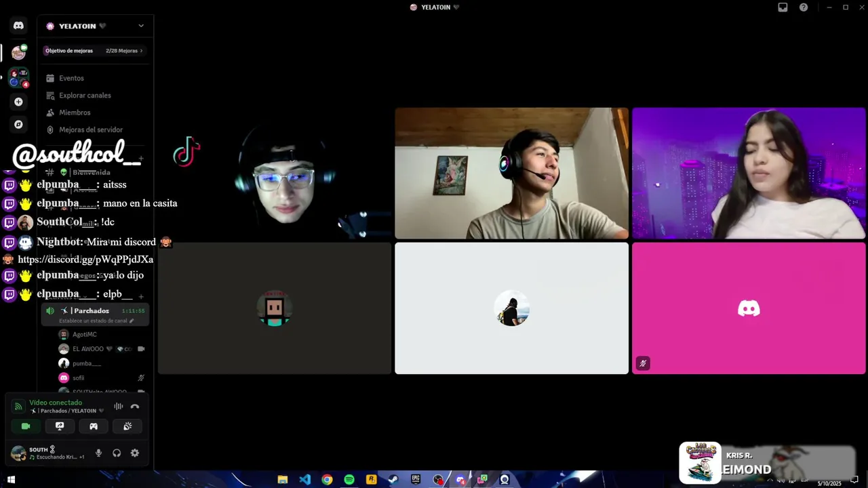
Task: Open Visual Studio Code from taskbar
Action: click(x=305, y=480)
